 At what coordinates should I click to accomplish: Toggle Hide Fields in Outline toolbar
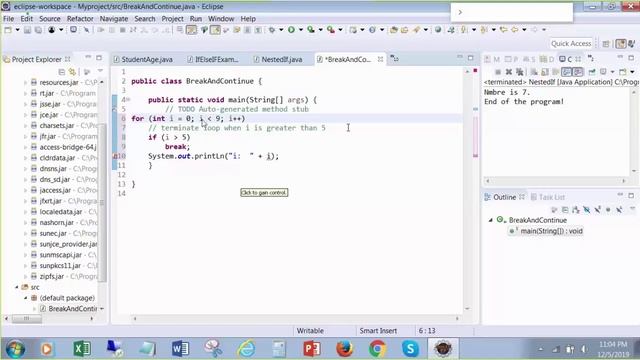click(587, 210)
